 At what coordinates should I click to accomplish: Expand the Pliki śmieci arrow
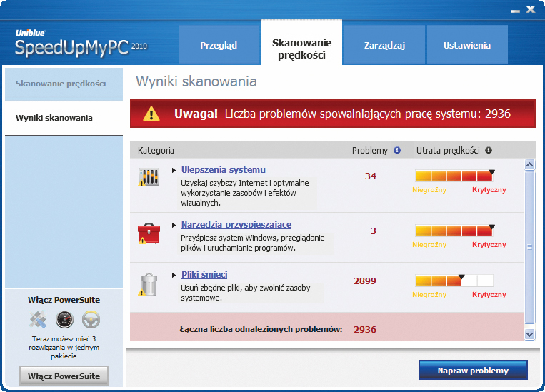click(x=174, y=275)
